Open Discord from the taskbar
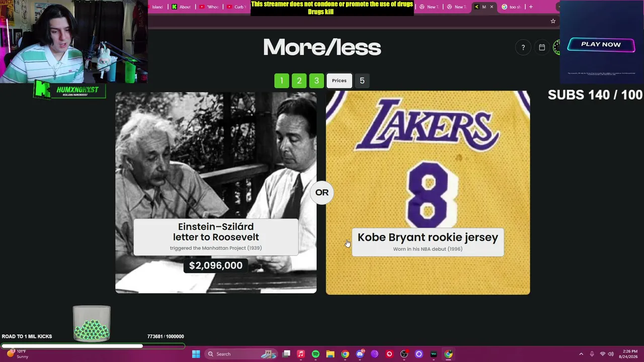 [360, 354]
